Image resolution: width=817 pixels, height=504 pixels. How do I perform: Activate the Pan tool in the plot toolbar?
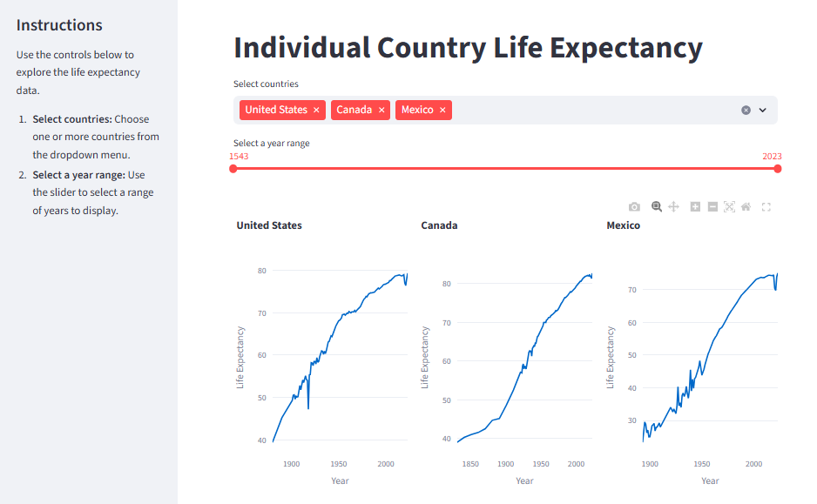673,206
